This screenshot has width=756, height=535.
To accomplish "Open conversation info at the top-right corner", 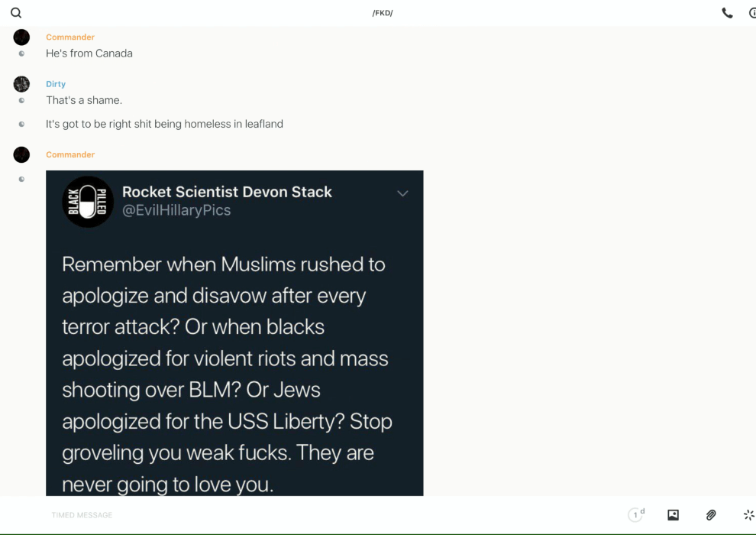I will (751, 13).
